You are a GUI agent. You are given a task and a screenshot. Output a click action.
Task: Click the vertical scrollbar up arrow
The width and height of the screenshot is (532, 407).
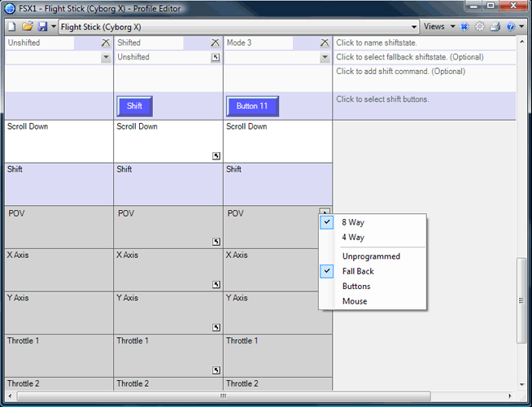(521, 42)
